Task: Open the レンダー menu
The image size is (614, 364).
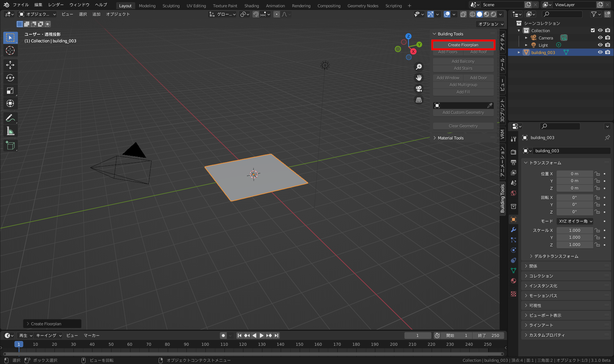Action: coord(56,5)
